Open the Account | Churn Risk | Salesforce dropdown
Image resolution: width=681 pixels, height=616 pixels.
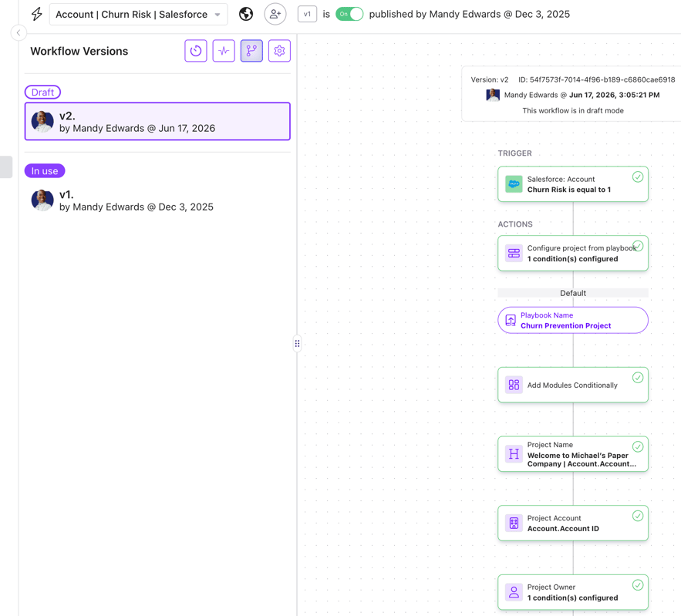coord(138,15)
